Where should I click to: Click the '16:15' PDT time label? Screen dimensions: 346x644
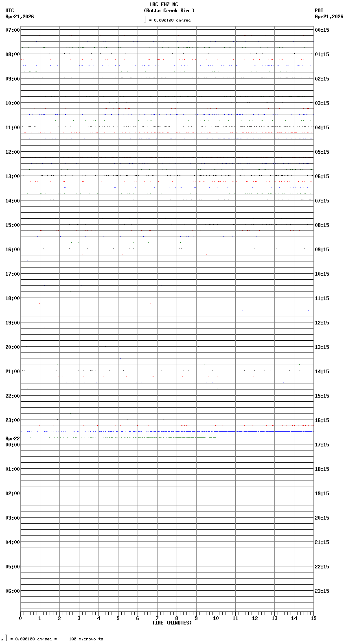point(322,420)
